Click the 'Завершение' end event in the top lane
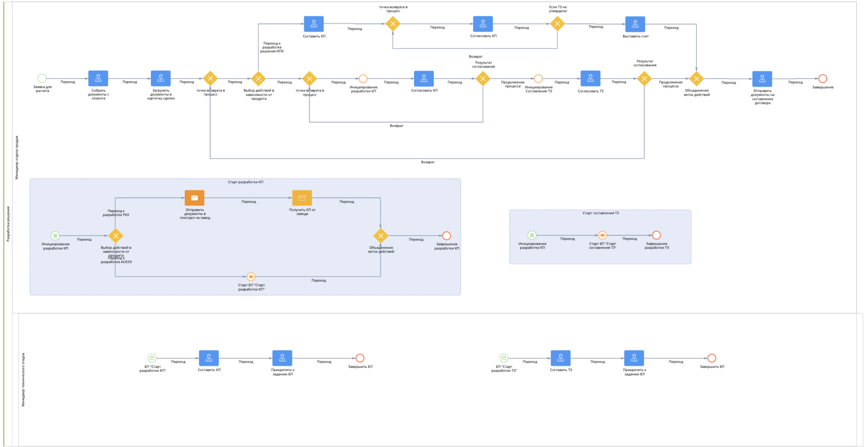Viewport: 868px width, 447px height. pyautogui.click(x=823, y=79)
